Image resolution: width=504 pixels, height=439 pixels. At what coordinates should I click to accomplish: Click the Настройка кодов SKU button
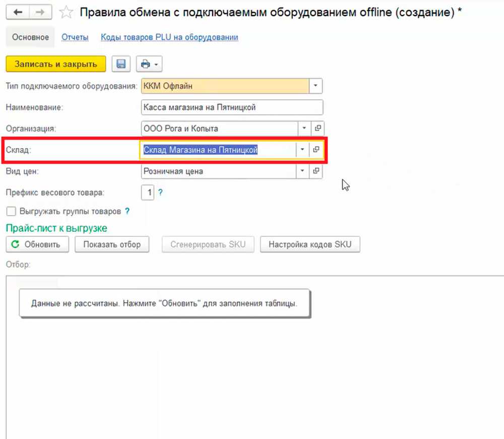coord(310,244)
